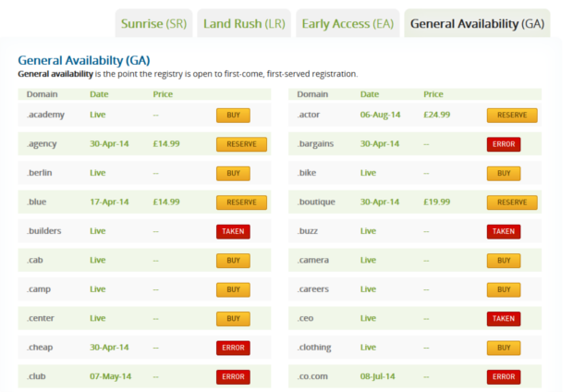Switch to the Sunrise (SR) tab
The width and height of the screenshot is (573, 392).
tap(153, 23)
